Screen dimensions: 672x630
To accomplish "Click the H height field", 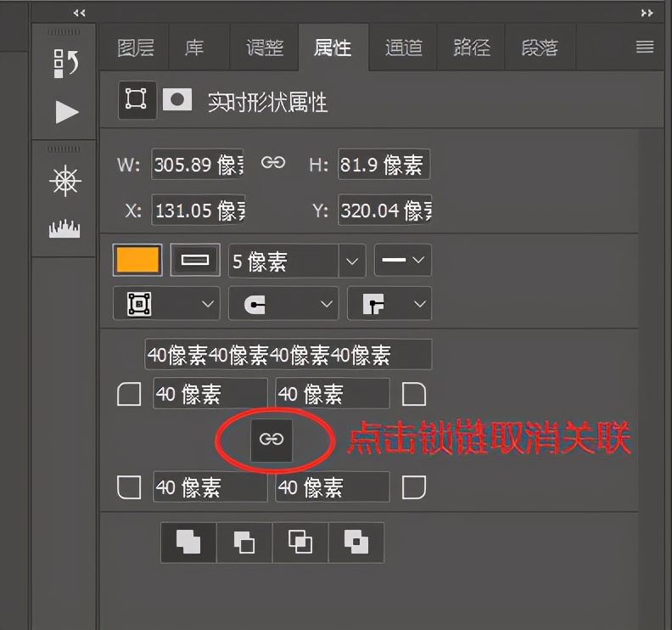I will coord(384,164).
